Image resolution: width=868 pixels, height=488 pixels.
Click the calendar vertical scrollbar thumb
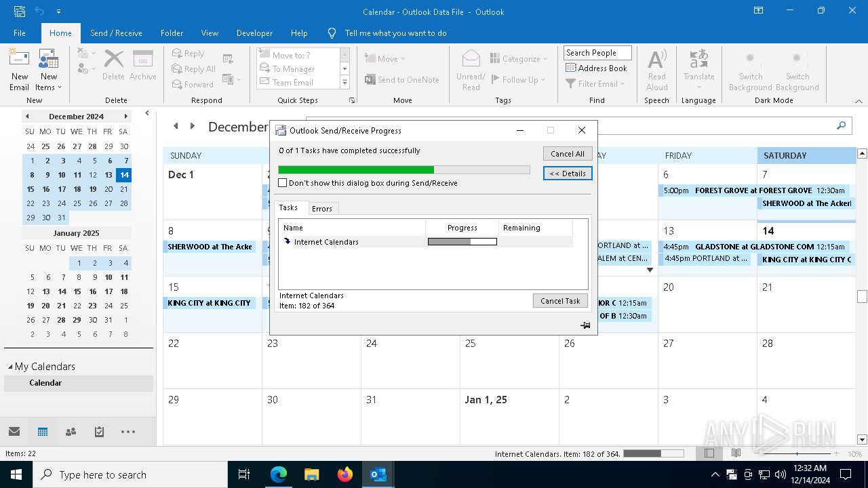(862, 296)
